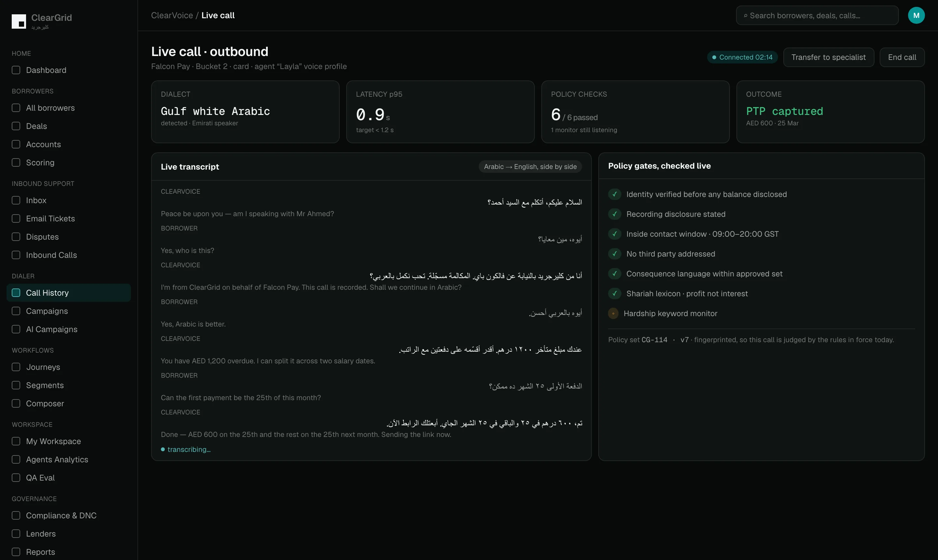This screenshot has height=560, width=938.
Task: Click "Can the first payment be the 25th" line
Action: 240,398
